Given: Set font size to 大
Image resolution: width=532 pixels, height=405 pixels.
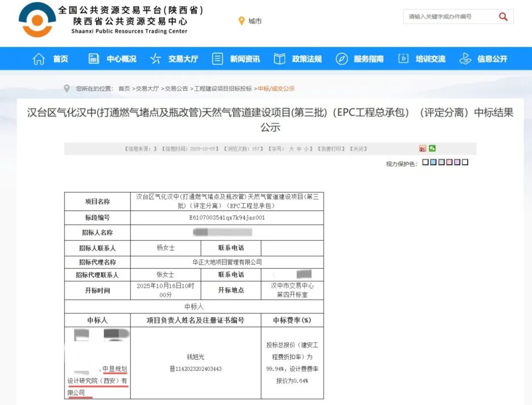Looking at the screenshot, I should [291, 149].
